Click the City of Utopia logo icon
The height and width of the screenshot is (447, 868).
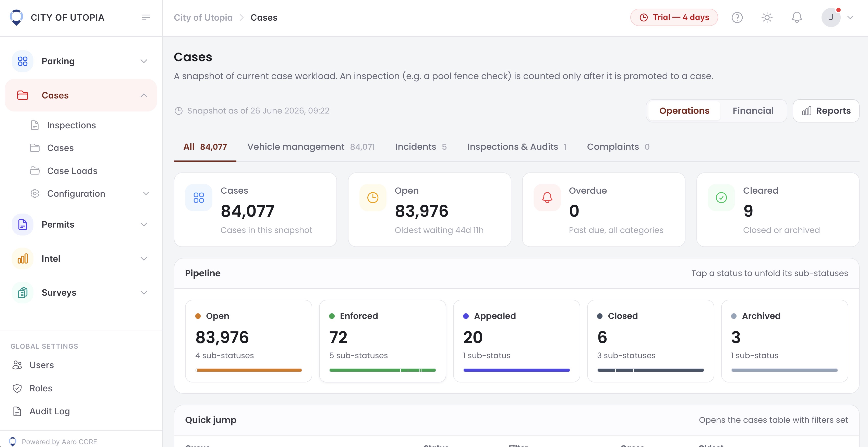tap(16, 18)
